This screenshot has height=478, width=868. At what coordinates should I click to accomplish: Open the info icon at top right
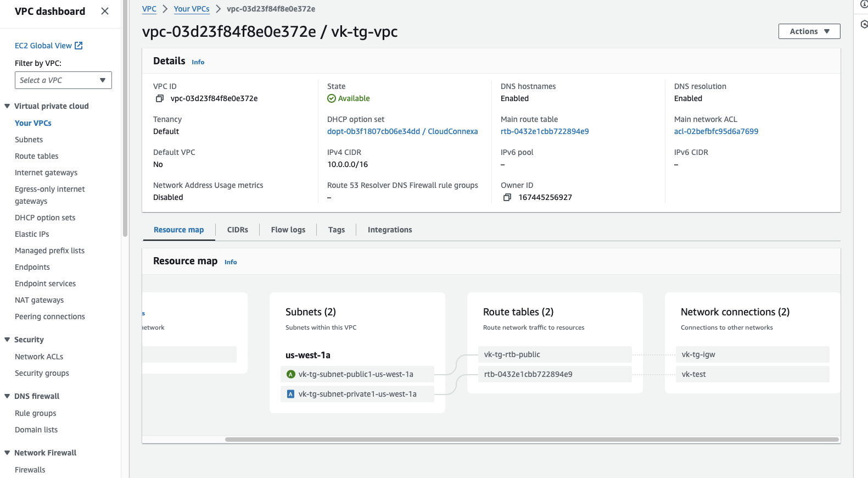point(864,4)
